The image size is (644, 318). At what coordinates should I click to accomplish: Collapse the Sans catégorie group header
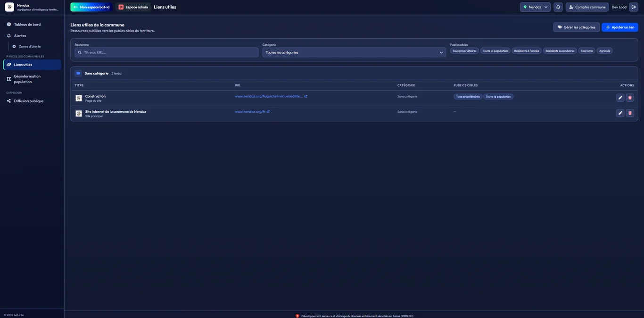[x=354, y=73]
